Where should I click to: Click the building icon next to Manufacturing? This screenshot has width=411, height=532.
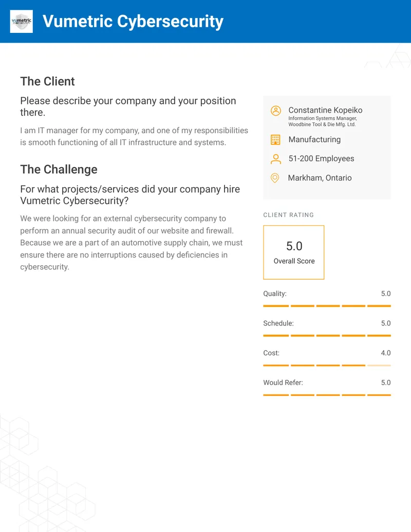coord(275,140)
